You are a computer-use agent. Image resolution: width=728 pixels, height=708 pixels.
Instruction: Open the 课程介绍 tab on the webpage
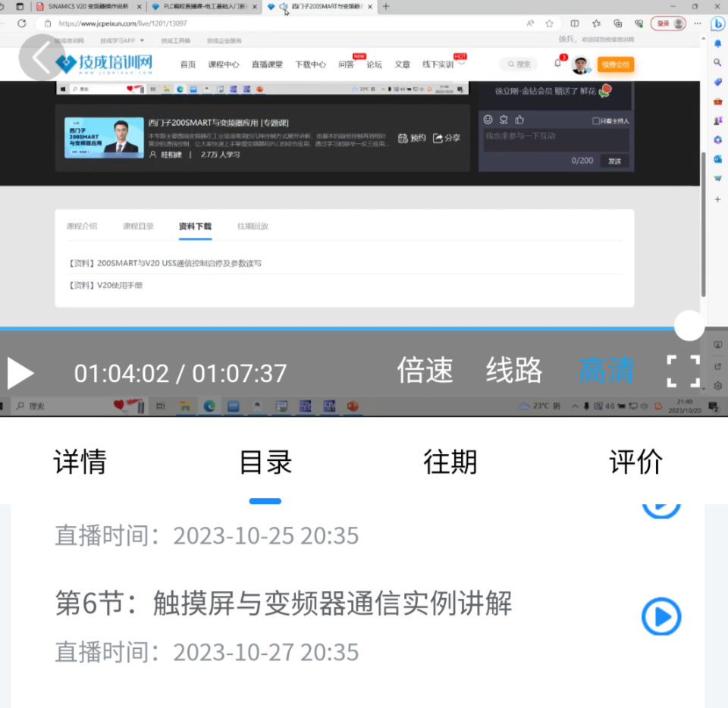click(x=82, y=226)
